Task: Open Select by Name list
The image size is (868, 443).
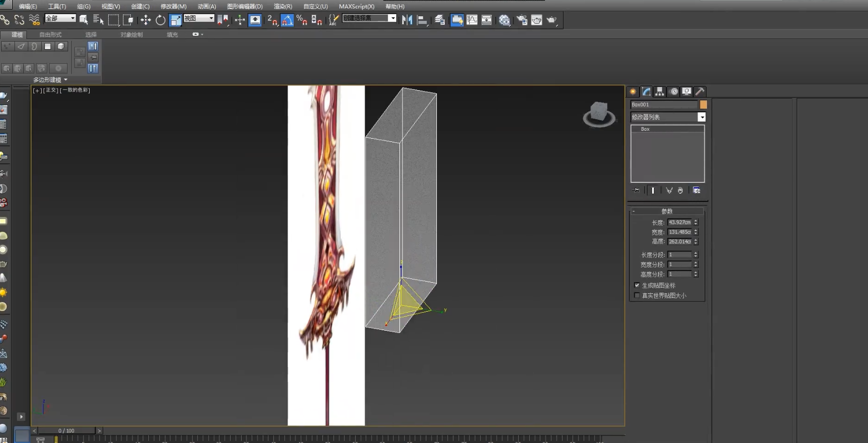Action: click(98, 20)
